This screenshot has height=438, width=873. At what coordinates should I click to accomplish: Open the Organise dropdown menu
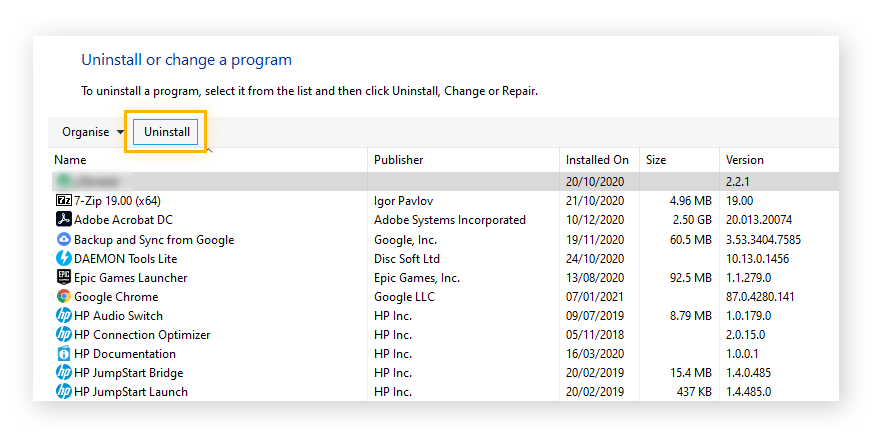pyautogui.click(x=92, y=132)
